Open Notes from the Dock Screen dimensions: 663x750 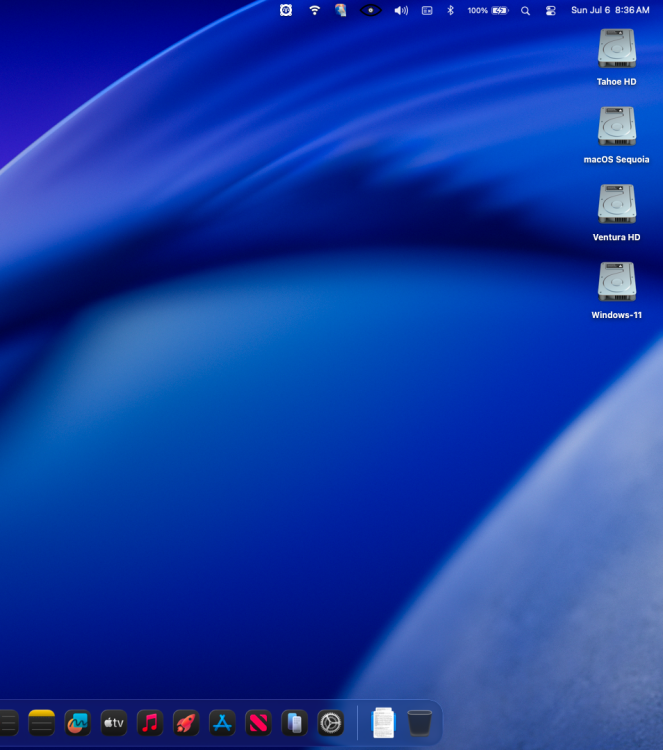coord(42,723)
